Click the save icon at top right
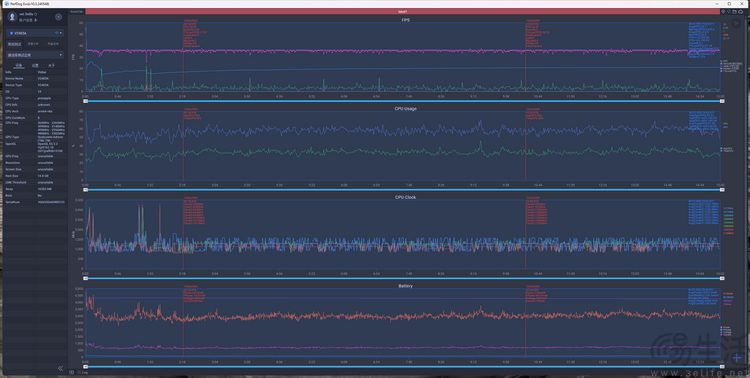 pyautogui.click(x=735, y=11)
